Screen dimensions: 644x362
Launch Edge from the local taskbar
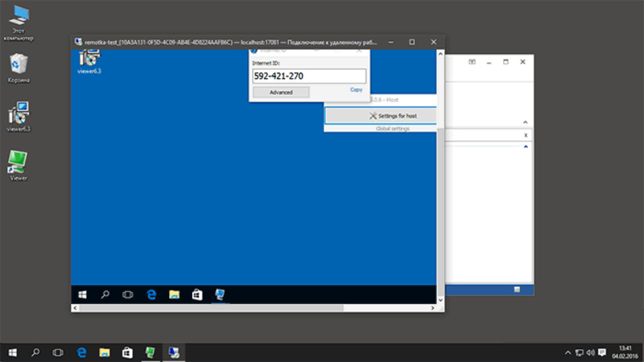[x=82, y=352]
